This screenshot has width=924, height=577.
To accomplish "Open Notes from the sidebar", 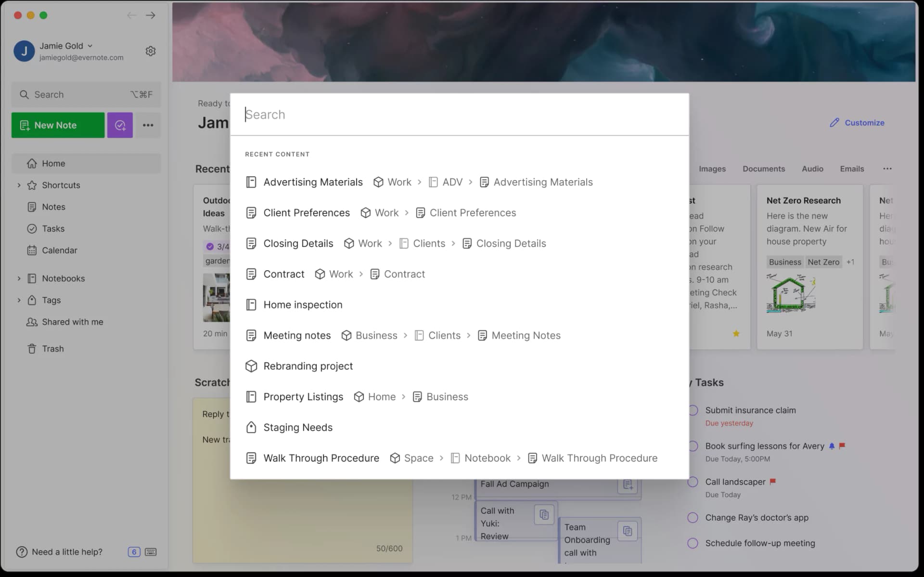I will click(53, 207).
